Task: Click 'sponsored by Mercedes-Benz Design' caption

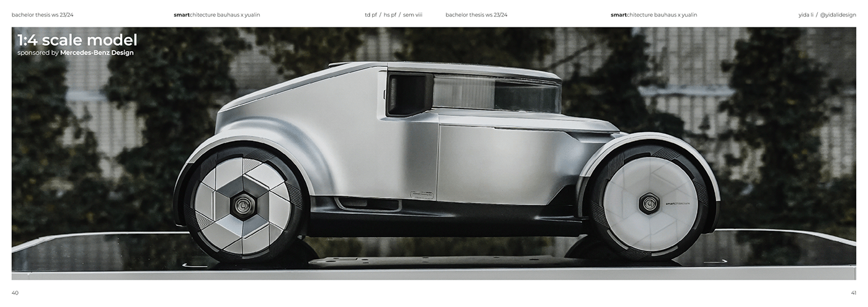Action: point(76,53)
